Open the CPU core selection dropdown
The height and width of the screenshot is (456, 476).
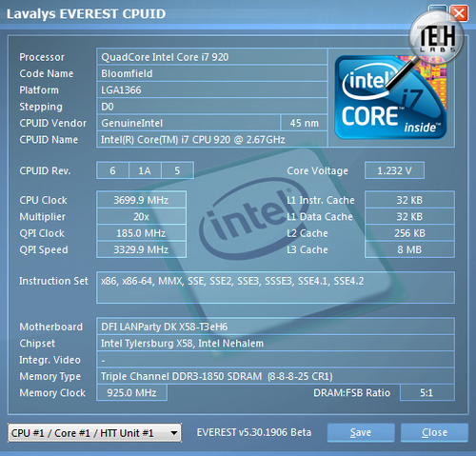(x=94, y=432)
